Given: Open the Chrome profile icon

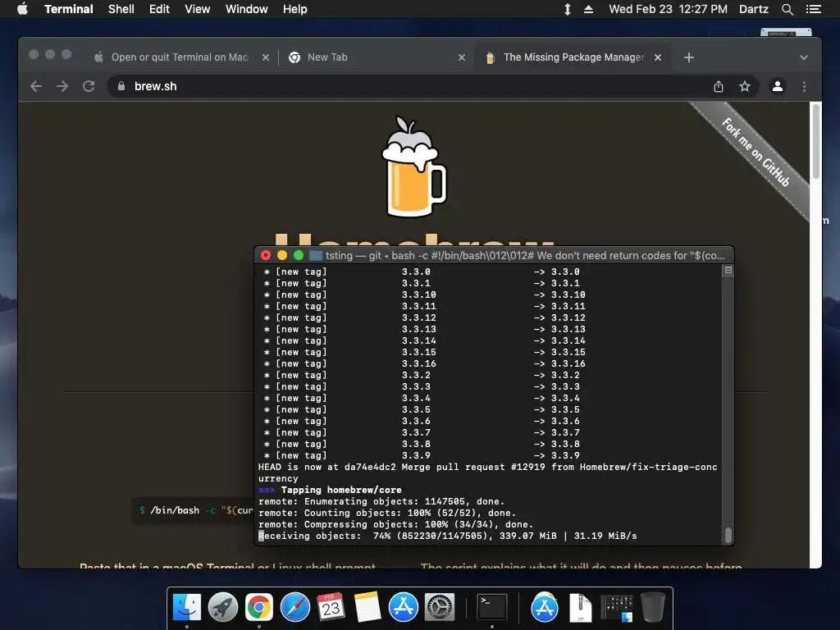Looking at the screenshot, I should pos(778,86).
